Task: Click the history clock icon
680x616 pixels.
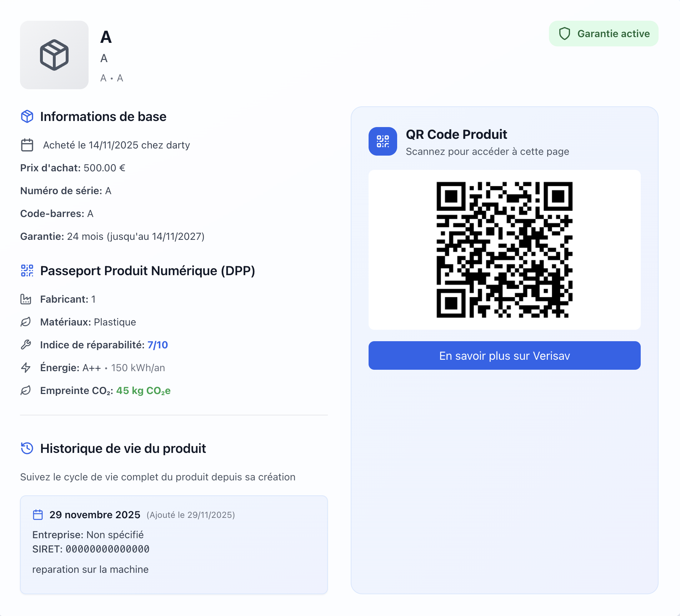Action: pyautogui.click(x=27, y=448)
